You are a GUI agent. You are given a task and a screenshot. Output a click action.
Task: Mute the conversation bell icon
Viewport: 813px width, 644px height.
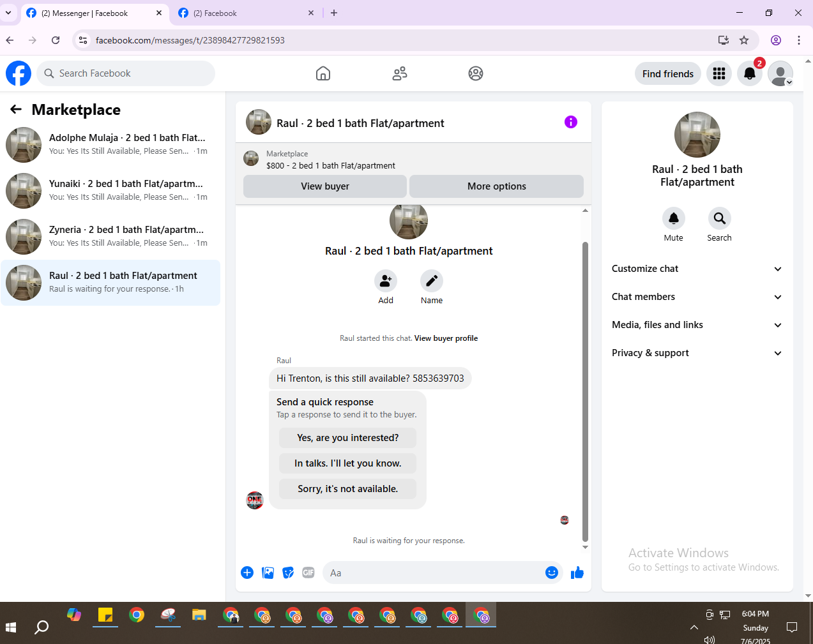[x=674, y=218]
